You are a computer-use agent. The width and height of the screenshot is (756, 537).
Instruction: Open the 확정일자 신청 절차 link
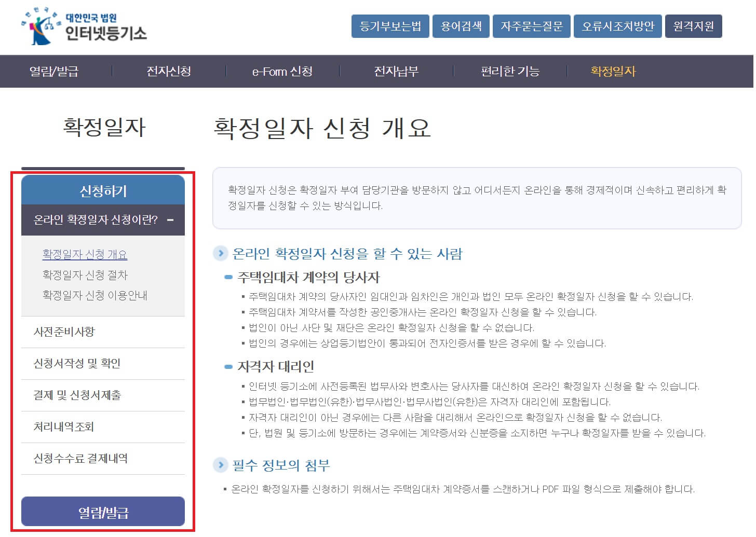coord(85,275)
